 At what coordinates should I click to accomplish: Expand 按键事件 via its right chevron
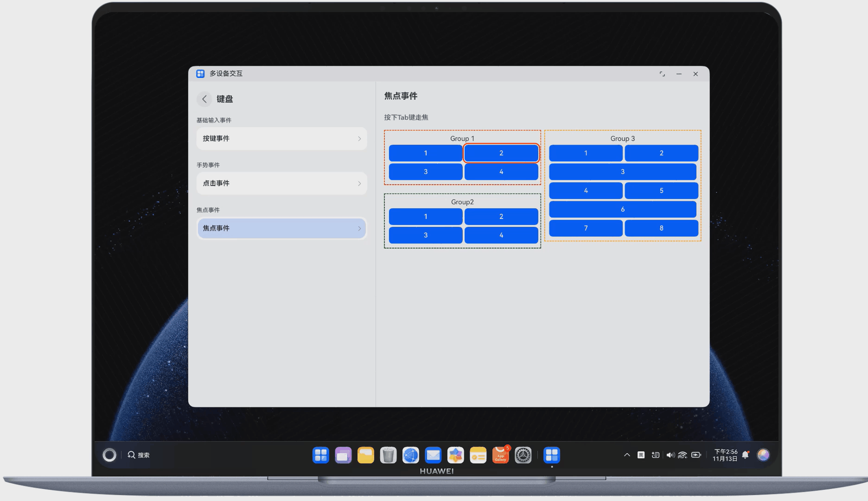(360, 138)
